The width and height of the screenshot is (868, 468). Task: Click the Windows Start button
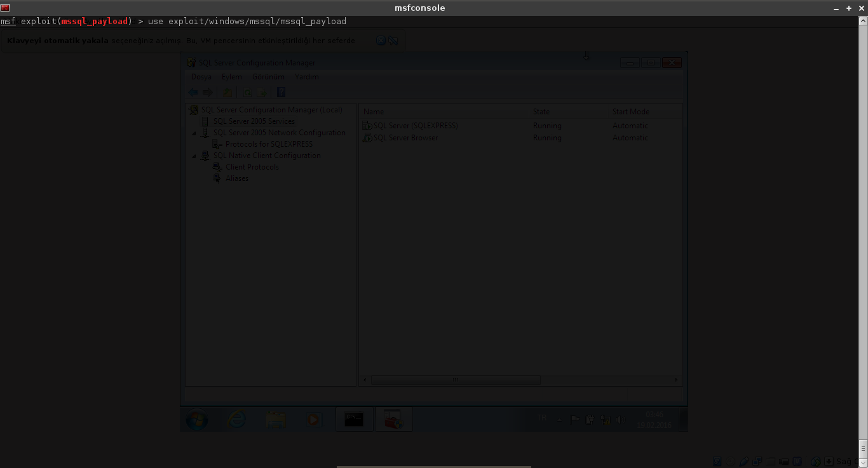pyautogui.click(x=197, y=419)
